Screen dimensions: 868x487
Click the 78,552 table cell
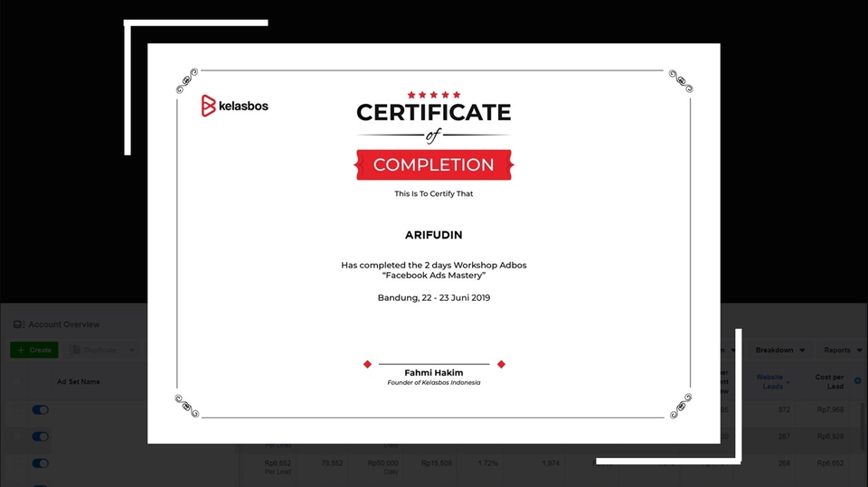click(x=332, y=463)
